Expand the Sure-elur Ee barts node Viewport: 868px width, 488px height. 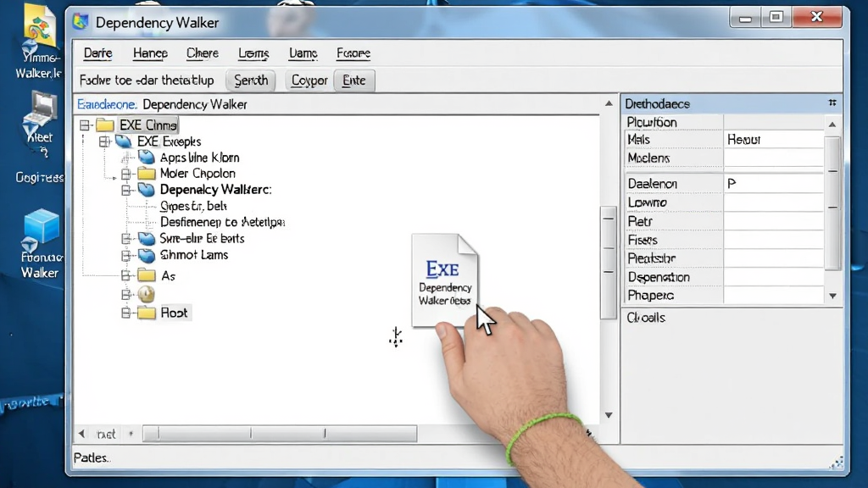pyautogui.click(x=125, y=238)
